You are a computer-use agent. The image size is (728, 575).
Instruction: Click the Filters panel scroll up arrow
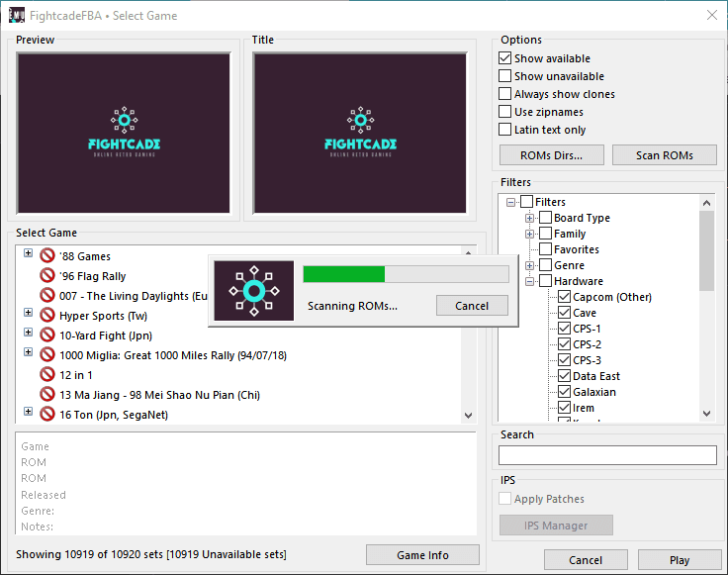706,203
